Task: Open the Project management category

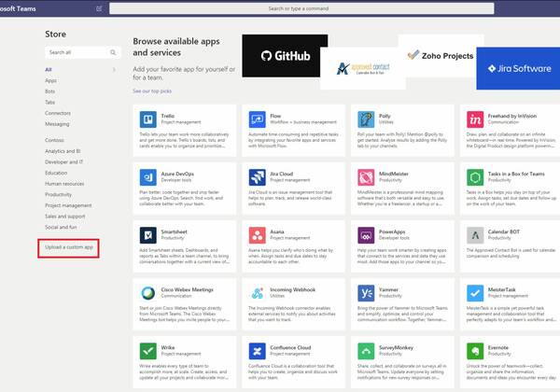Action: [x=68, y=205]
